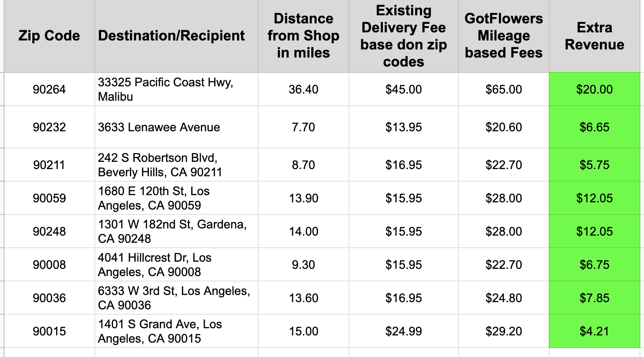The height and width of the screenshot is (357, 644).
Task: Click the green $20.00 extra revenue cell
Action: coord(594,89)
